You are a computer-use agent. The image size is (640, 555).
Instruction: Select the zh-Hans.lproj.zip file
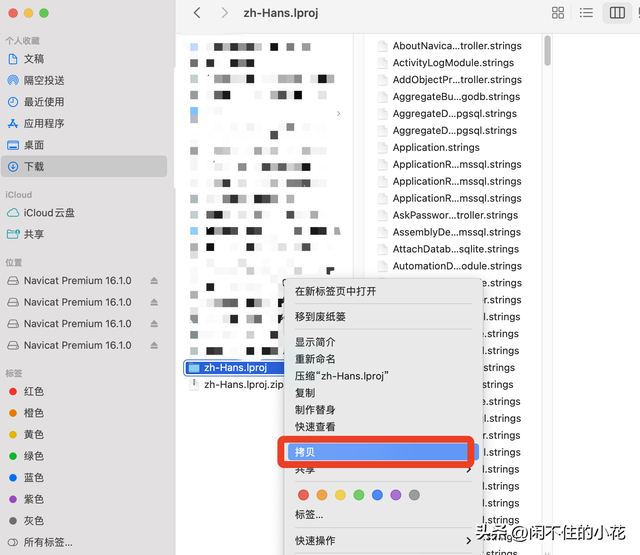[237, 384]
